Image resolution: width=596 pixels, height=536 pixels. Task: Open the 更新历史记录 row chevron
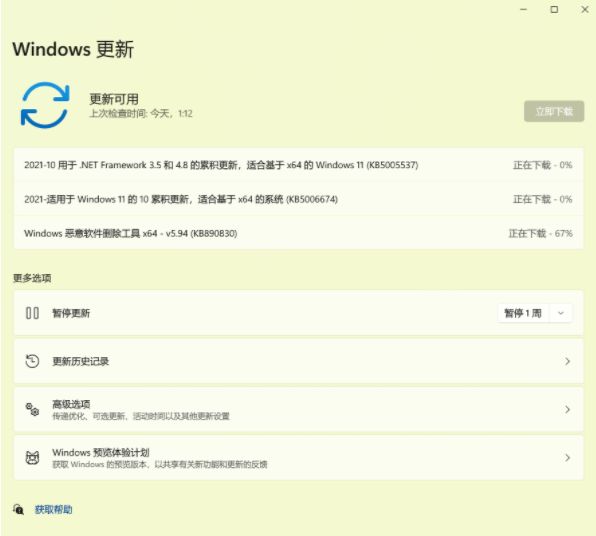(567, 361)
